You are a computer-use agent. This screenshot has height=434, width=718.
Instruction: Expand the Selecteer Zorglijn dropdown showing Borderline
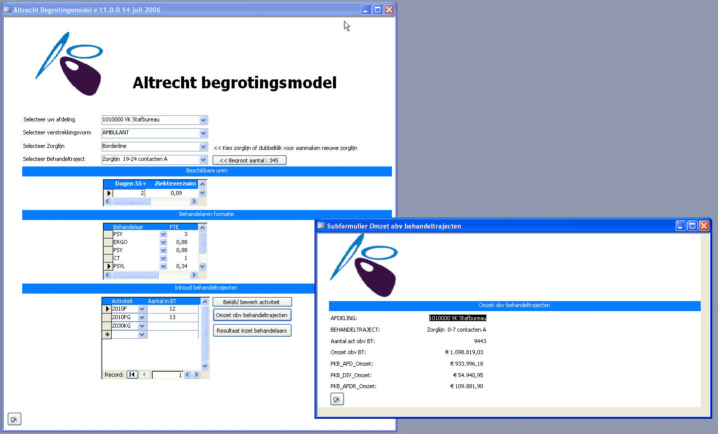tap(203, 146)
